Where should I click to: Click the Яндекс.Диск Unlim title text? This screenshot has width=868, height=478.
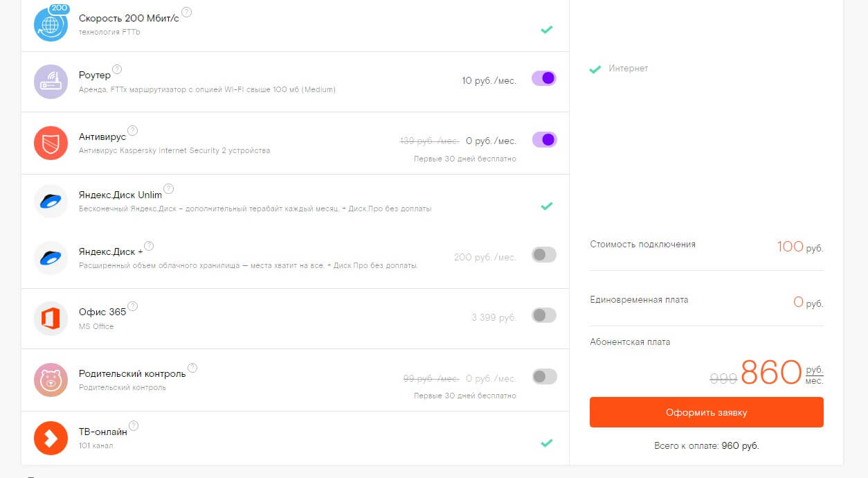[120, 195]
